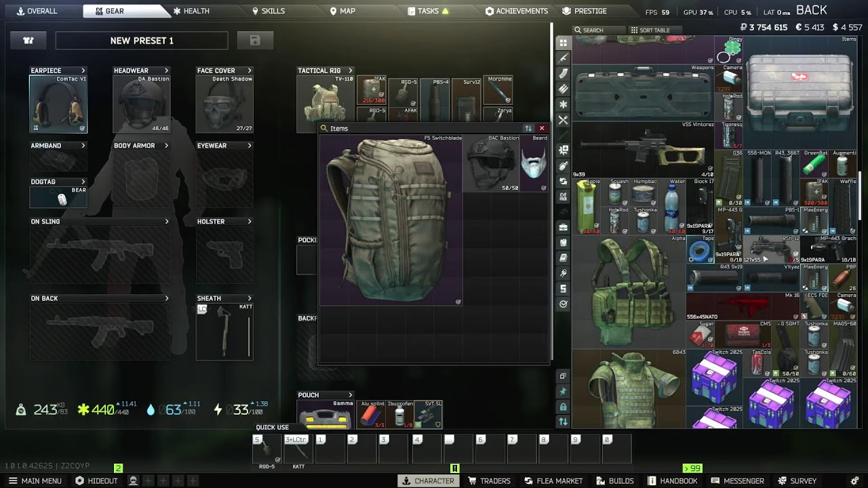Expand the Tactical Rig slot arrow

351,70
